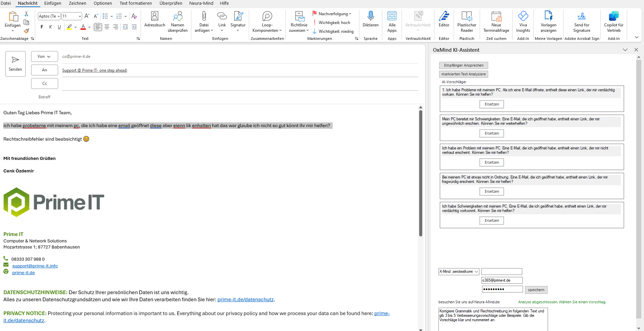Click Ersetzen under first AI suggestion
Viewport: 644px width, 331px height.
(492, 104)
